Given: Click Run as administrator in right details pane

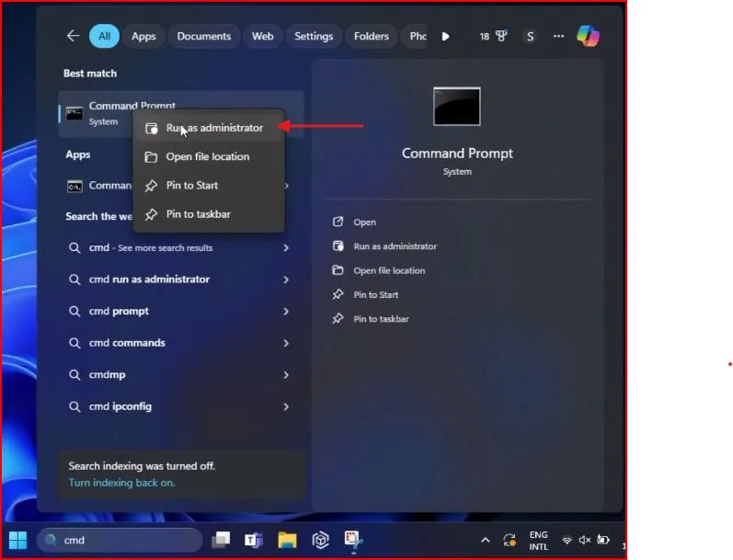Looking at the screenshot, I should (395, 246).
